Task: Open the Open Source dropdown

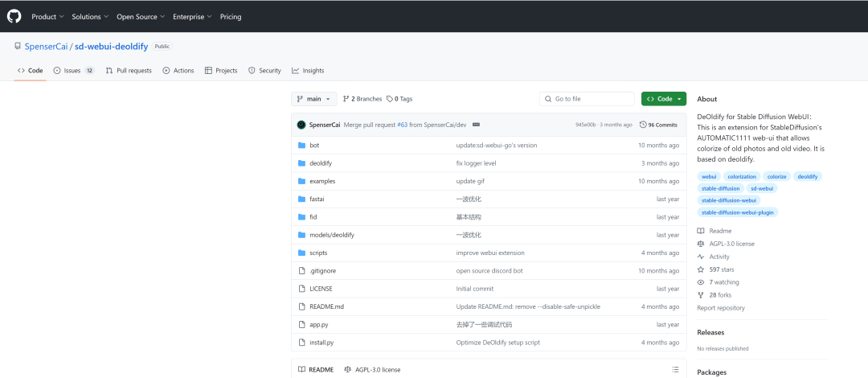Action: [x=141, y=17]
